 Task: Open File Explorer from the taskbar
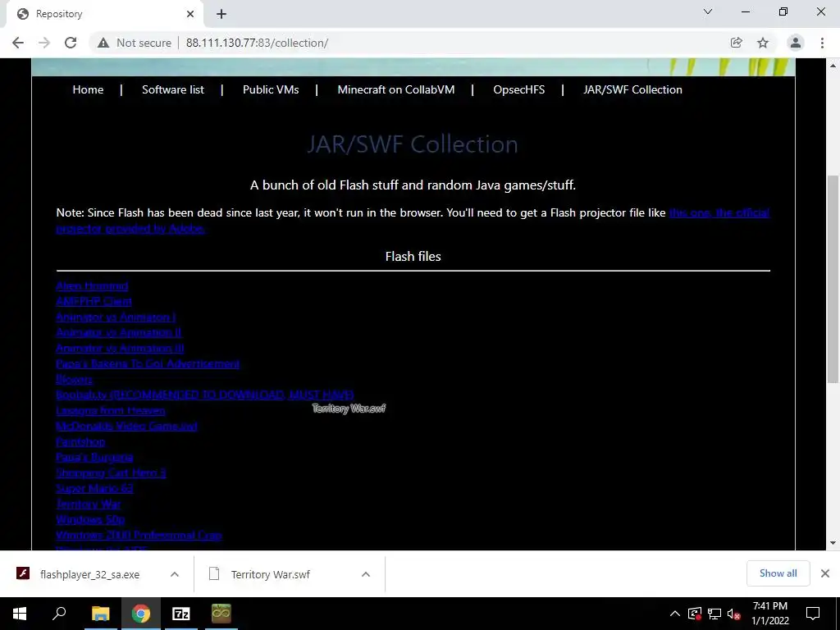pyautogui.click(x=100, y=614)
